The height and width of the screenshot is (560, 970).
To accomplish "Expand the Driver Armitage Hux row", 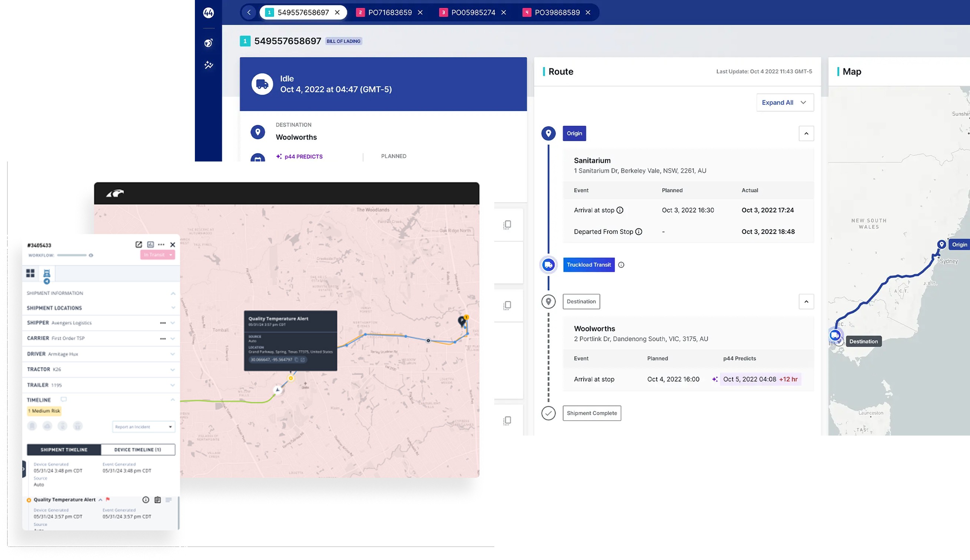I will click(172, 354).
